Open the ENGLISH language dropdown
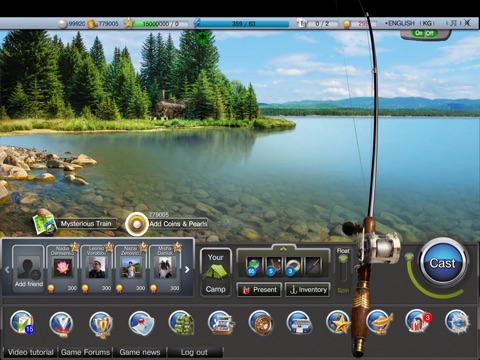The height and width of the screenshot is (360, 480). pos(400,23)
